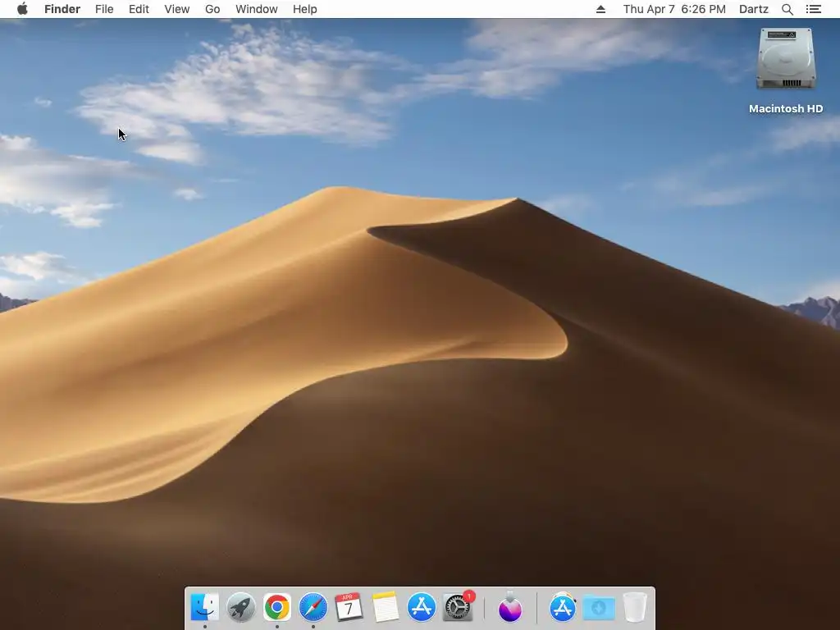Image resolution: width=840 pixels, height=630 pixels.
Task: Launch the macOS Monterey installer icon
Action: pyautogui.click(x=510, y=607)
